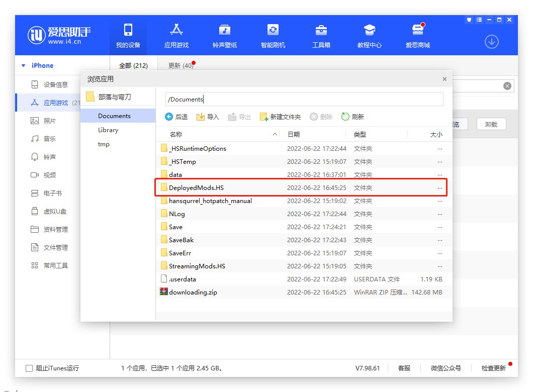
Task: Click 检查更新 check update link
Action: pyautogui.click(x=494, y=368)
